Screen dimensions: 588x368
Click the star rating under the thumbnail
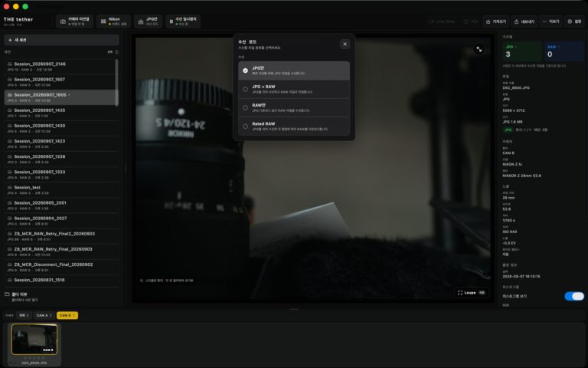click(x=34, y=358)
